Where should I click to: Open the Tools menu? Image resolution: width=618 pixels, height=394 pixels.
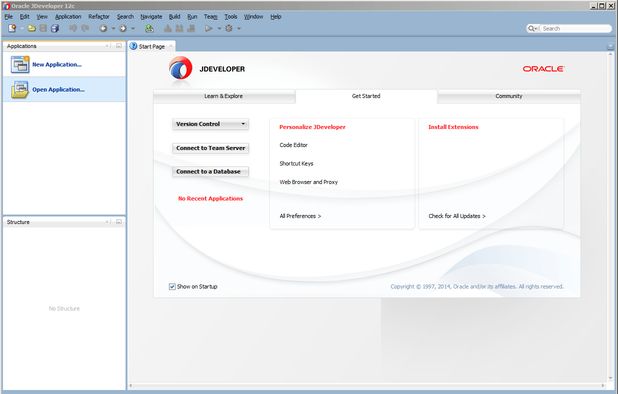click(231, 17)
